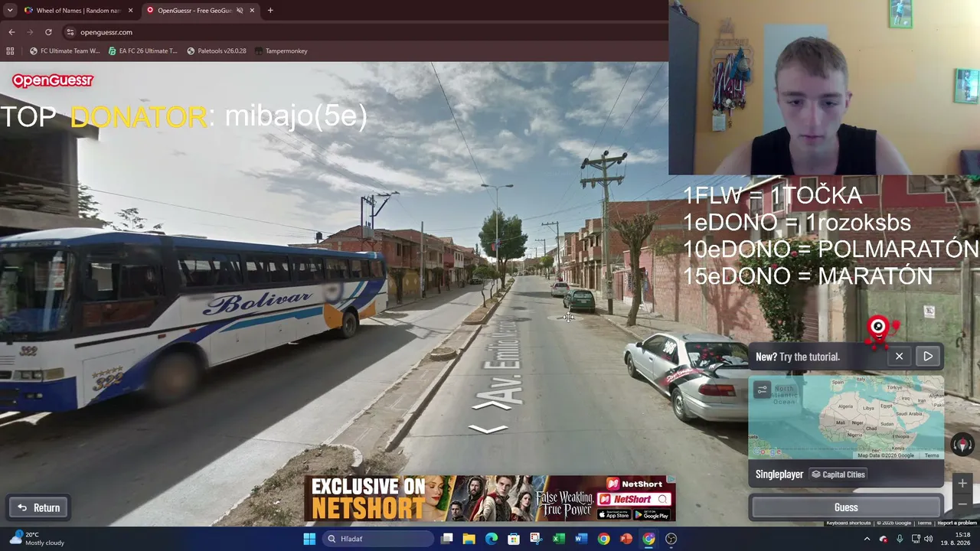Switch to the active Chrome profile window
Image resolution: width=980 pixels, height=551 pixels.
coord(648,539)
